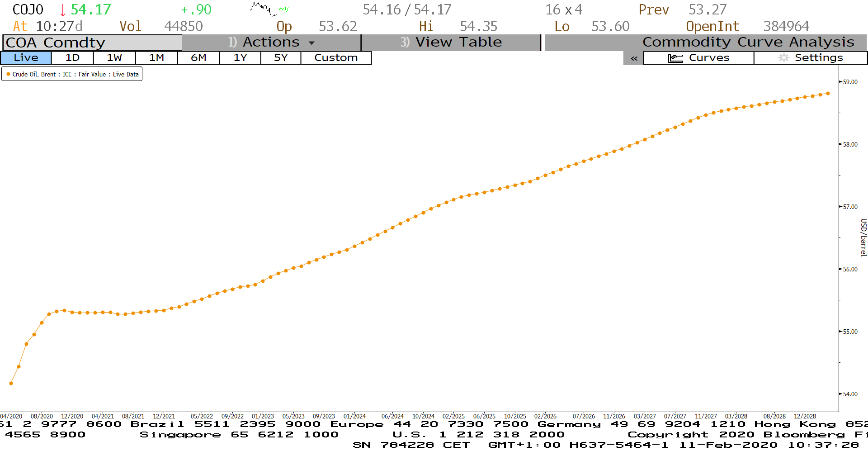Click the USD/barrel axis title

(x=863, y=237)
